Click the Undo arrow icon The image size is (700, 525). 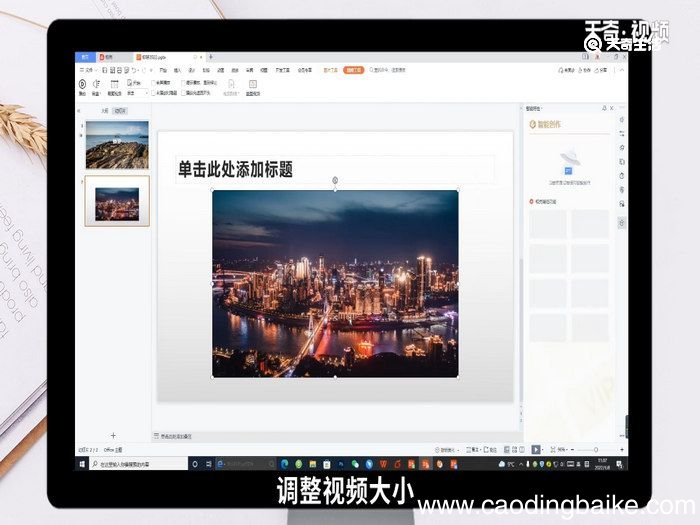(134, 70)
